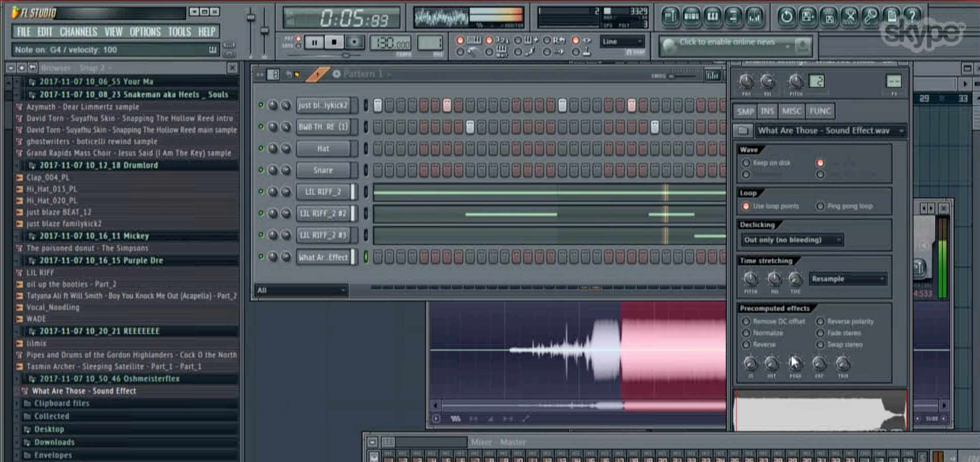The width and height of the screenshot is (980, 462).
Task: Toggle Ping pong loop option
Action: click(x=820, y=206)
